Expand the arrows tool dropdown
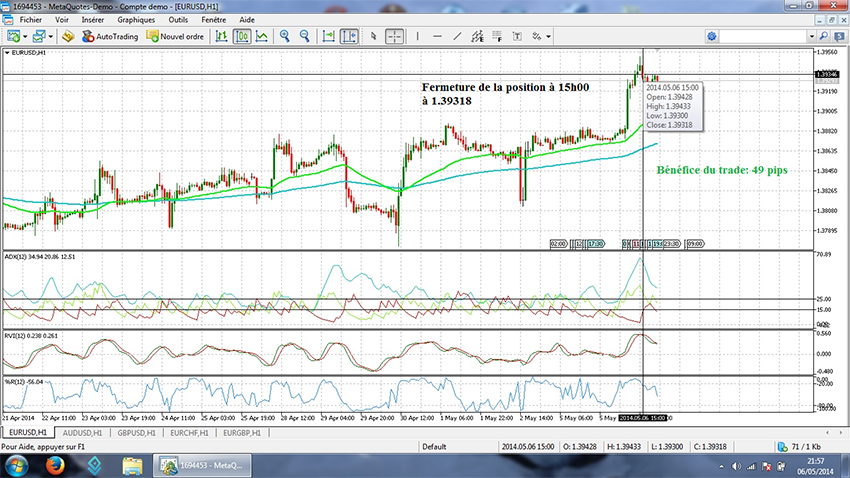 point(549,37)
